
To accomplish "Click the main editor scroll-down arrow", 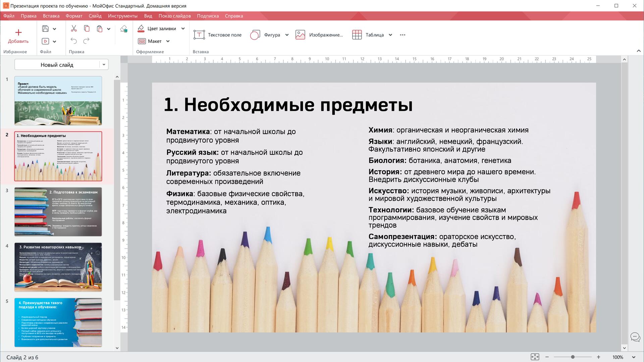I will point(624,348).
